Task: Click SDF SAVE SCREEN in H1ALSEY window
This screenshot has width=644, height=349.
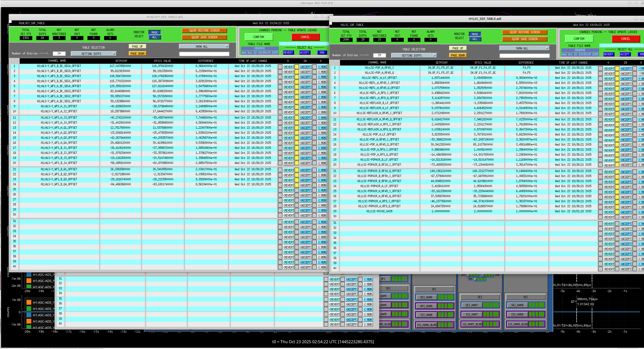Action: (x=204, y=37)
